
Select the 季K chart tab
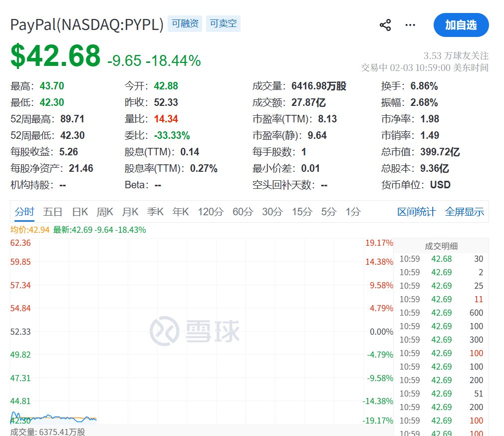[x=155, y=212]
